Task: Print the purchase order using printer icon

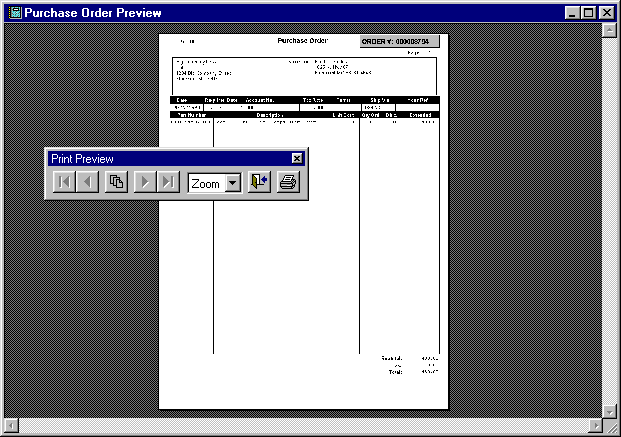Action: (x=289, y=183)
